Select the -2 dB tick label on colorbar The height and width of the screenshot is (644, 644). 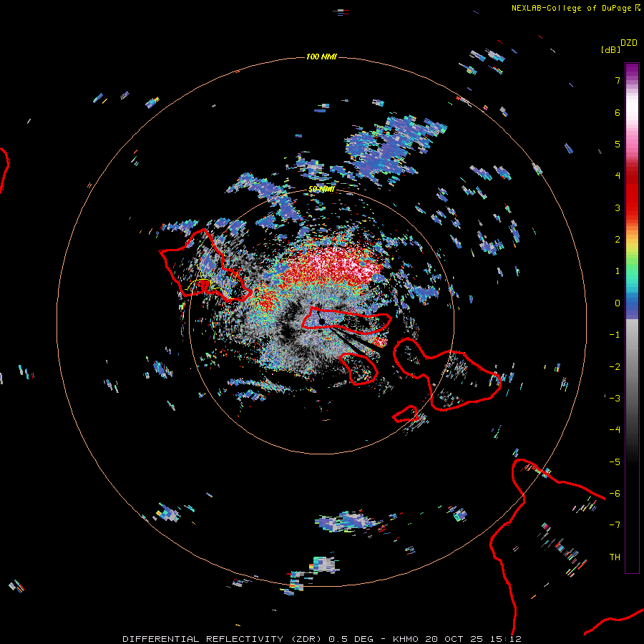click(615, 367)
